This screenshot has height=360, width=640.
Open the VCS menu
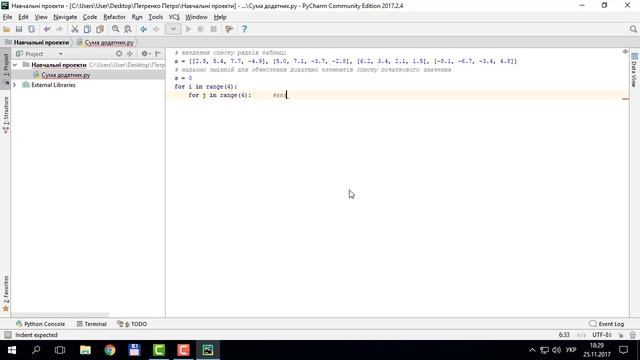click(x=174, y=17)
